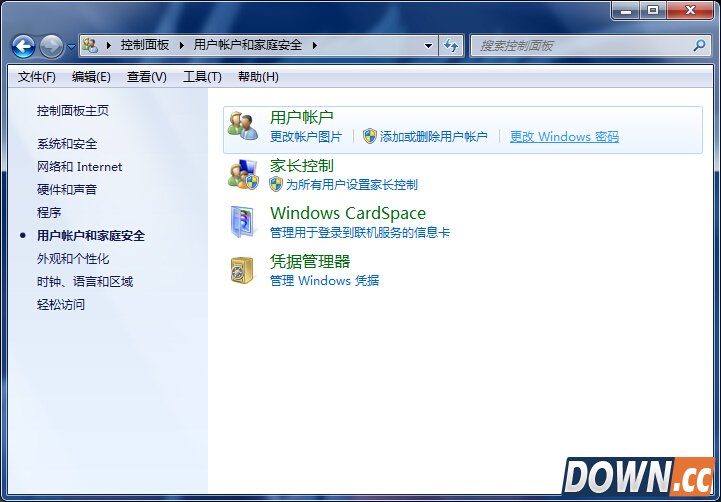721x502 pixels.
Task: Select 用户帐户和家庭安全 in sidebar
Action: [91, 236]
